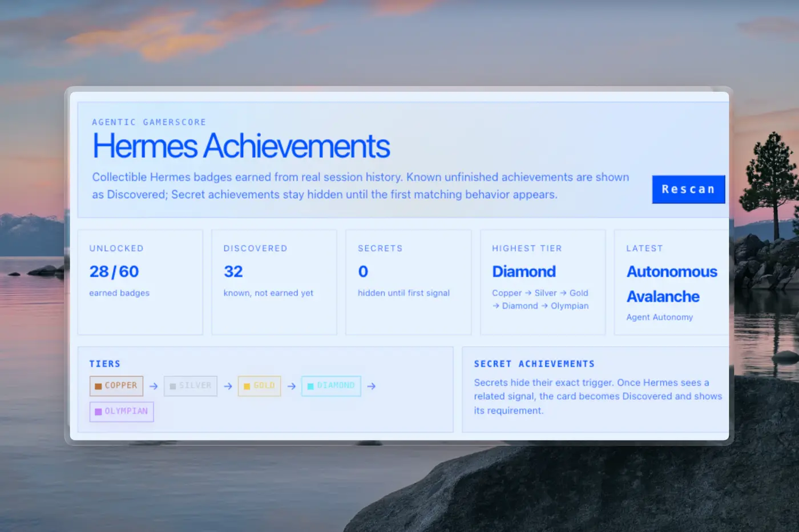The width and height of the screenshot is (799, 532).
Task: Click the Autonomous Avalanche latest achievement
Action: point(672,284)
